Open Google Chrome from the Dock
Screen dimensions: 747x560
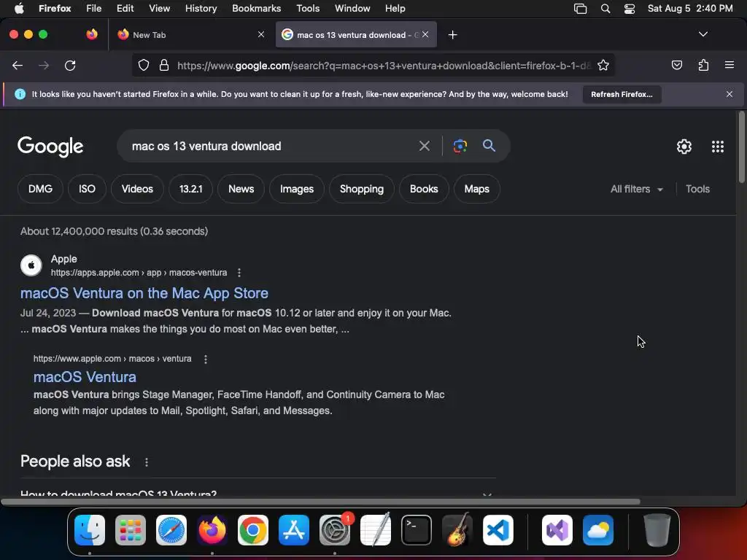253,529
